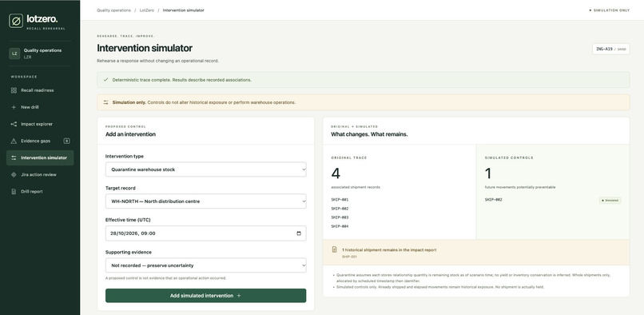Click SHIP-001 in original trace list
This screenshot has width=644, height=315.
point(340,200)
